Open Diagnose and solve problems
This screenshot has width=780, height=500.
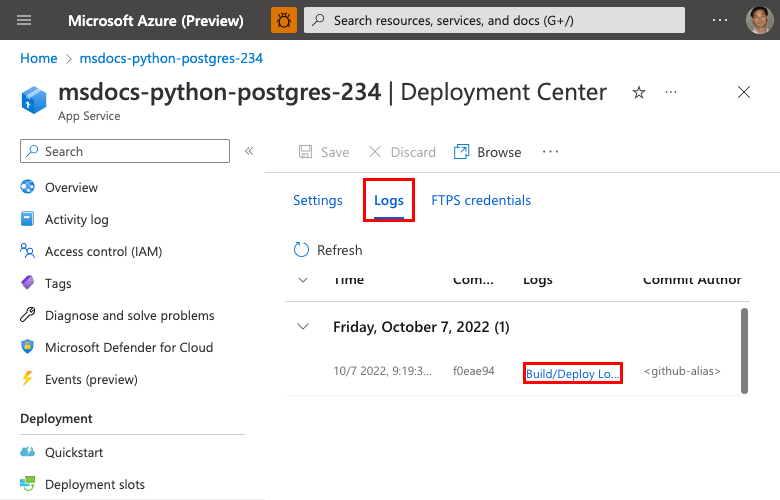point(129,315)
